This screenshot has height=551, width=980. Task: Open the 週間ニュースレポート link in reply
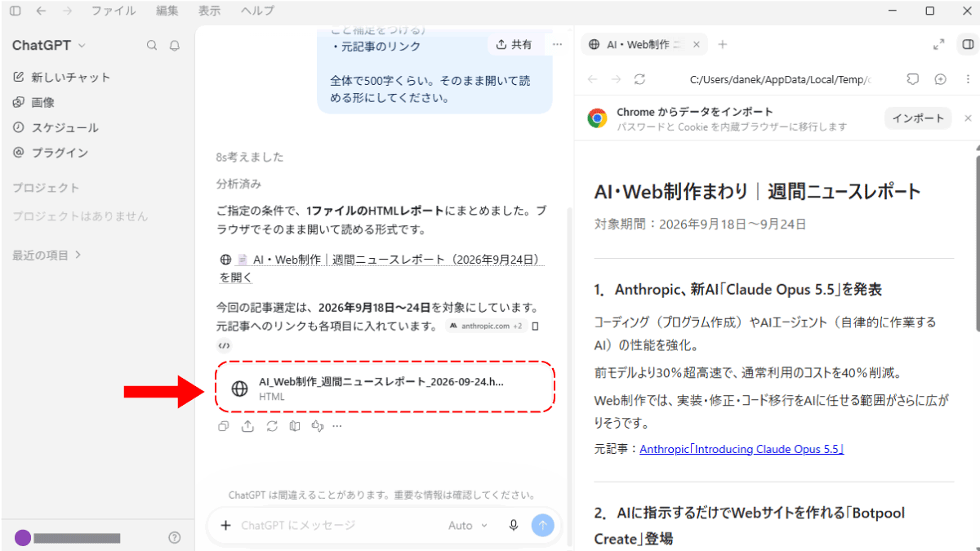(382, 268)
